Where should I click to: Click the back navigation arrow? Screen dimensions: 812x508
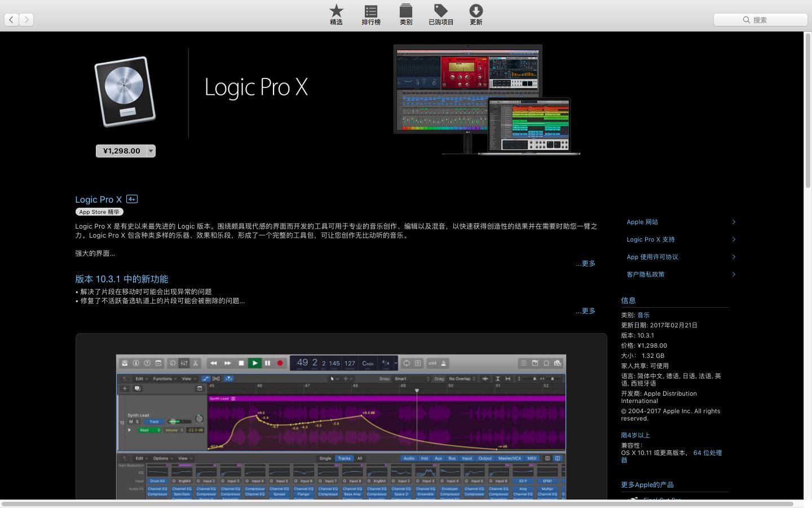coord(11,20)
